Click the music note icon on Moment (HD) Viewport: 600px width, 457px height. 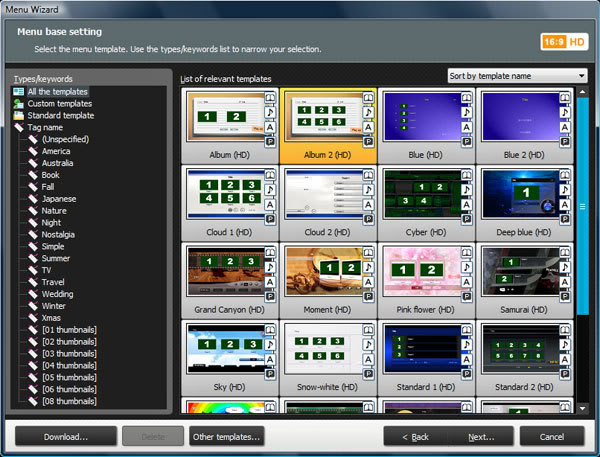368,267
